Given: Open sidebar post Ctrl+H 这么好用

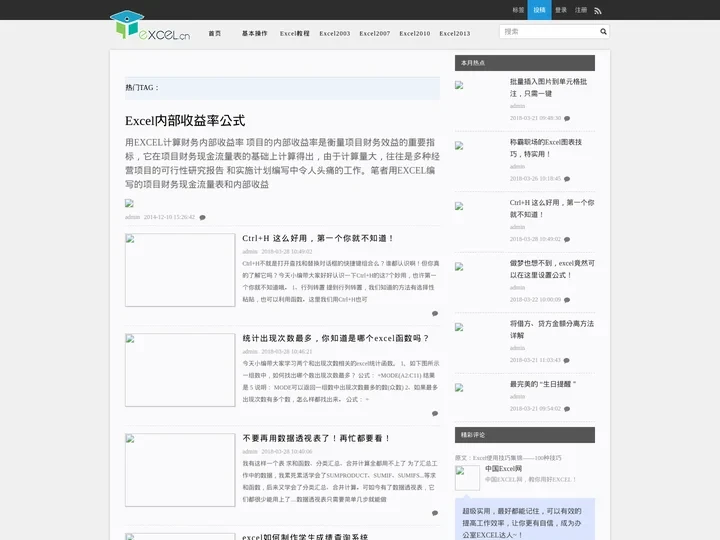Looking at the screenshot, I should click(552, 208).
